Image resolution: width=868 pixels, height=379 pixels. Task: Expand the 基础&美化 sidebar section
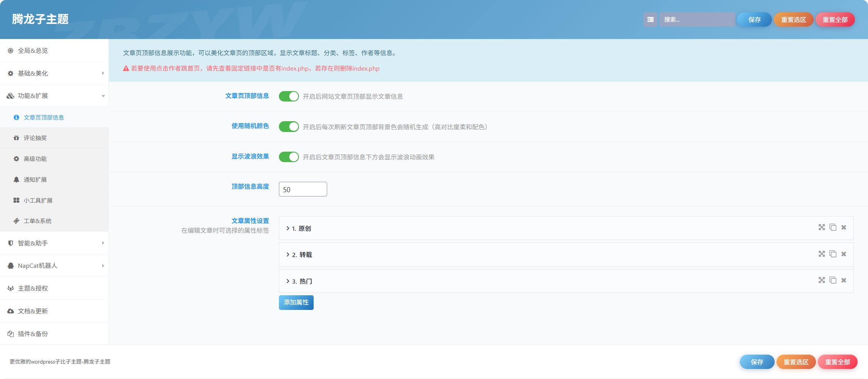(x=54, y=73)
